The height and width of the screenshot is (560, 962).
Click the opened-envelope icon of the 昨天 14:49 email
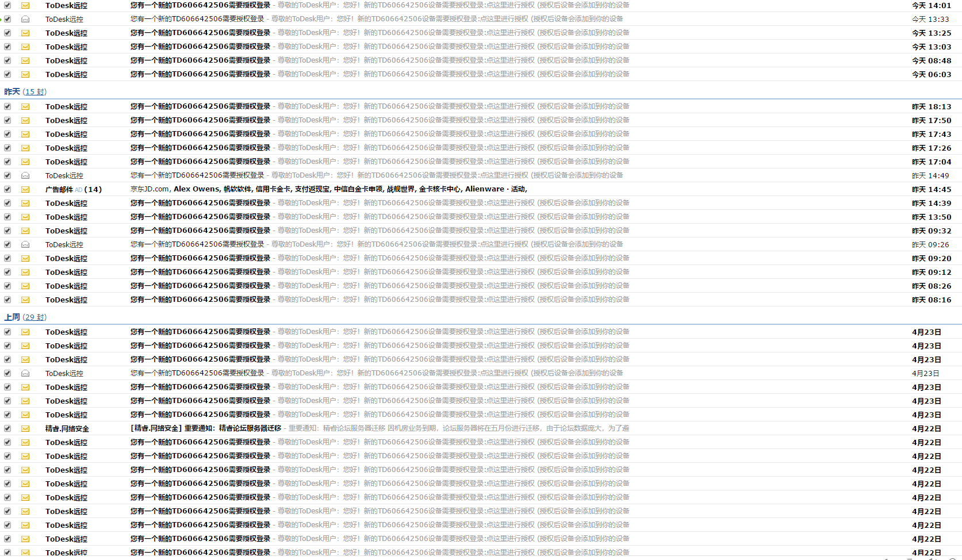[x=25, y=175]
